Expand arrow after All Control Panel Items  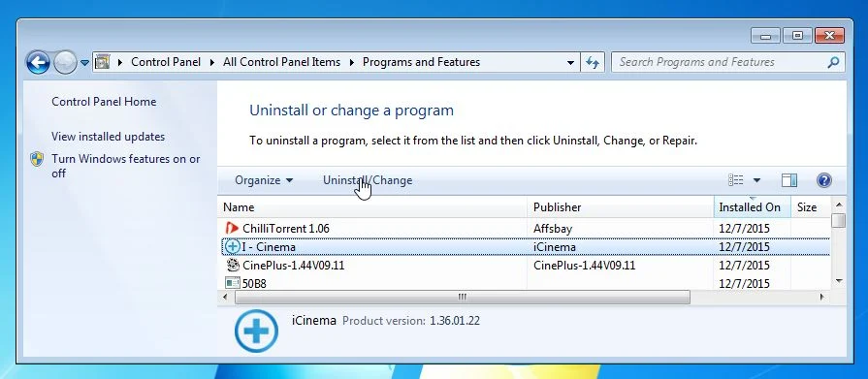(351, 63)
